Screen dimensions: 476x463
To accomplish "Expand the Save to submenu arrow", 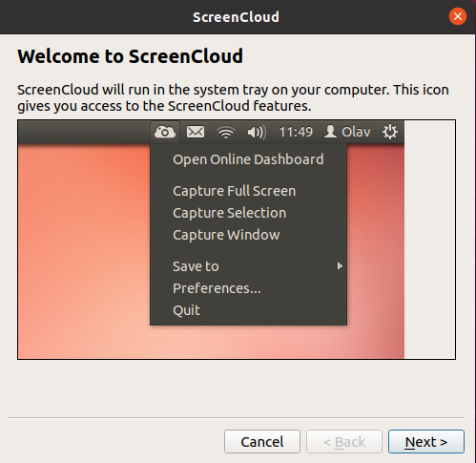I will point(340,266).
